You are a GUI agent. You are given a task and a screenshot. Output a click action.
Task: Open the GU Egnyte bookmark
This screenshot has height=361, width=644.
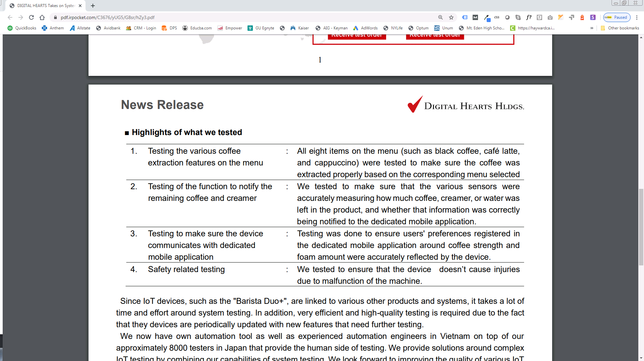tap(261, 28)
